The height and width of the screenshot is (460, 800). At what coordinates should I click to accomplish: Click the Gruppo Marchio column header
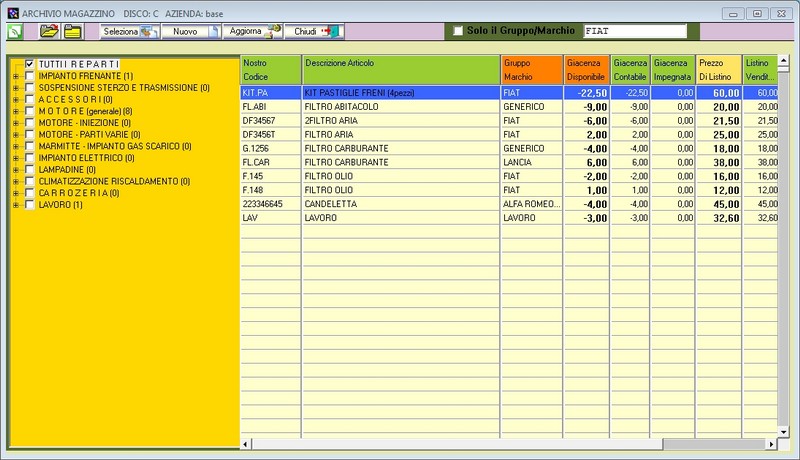coord(532,70)
